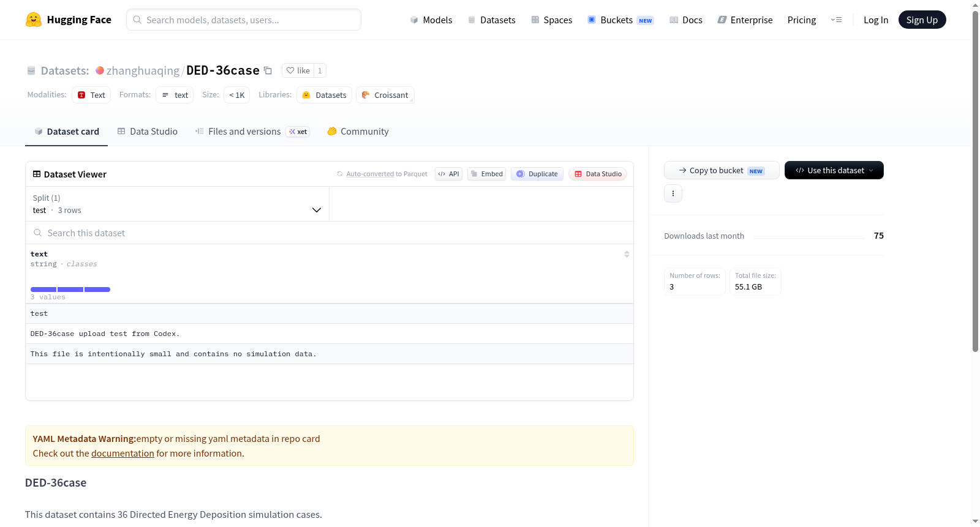
Task: Expand the Split test dropdown
Action: point(178,204)
